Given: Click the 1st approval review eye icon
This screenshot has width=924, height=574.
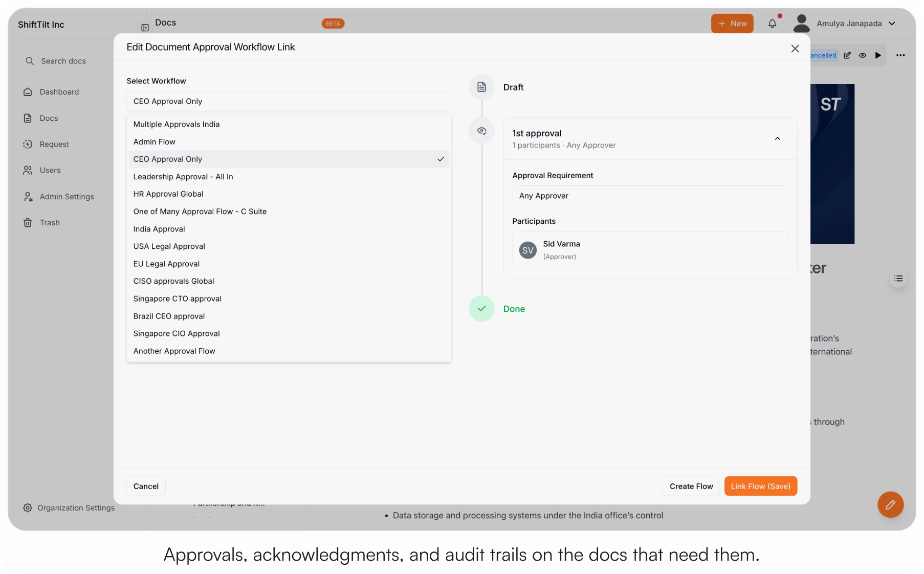Looking at the screenshot, I should click(x=481, y=131).
